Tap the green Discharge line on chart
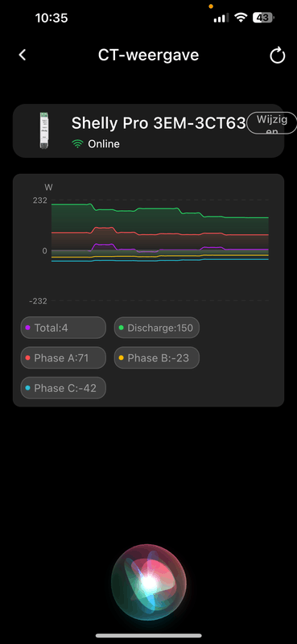This screenshot has width=297, height=644. [x=156, y=208]
